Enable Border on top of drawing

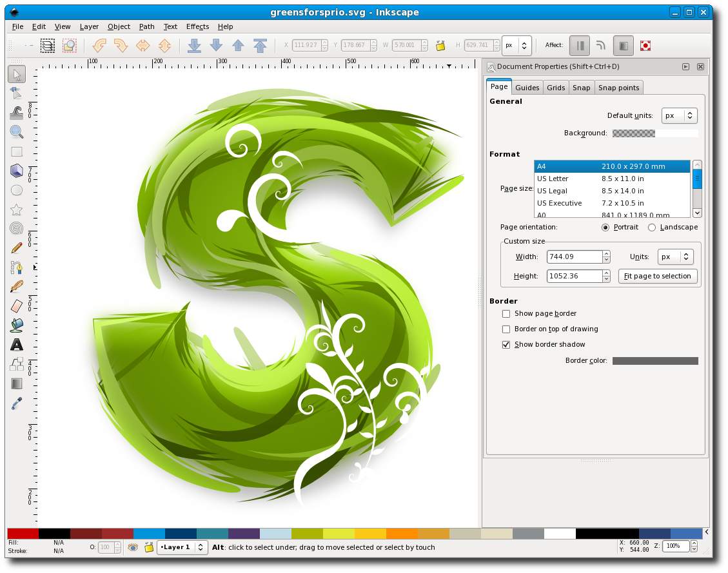(x=506, y=329)
